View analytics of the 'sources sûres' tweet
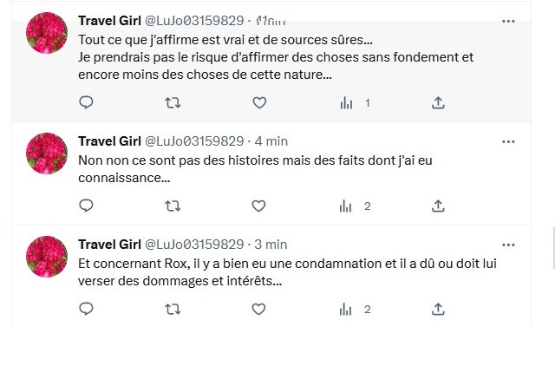555x392 pixels. (346, 103)
